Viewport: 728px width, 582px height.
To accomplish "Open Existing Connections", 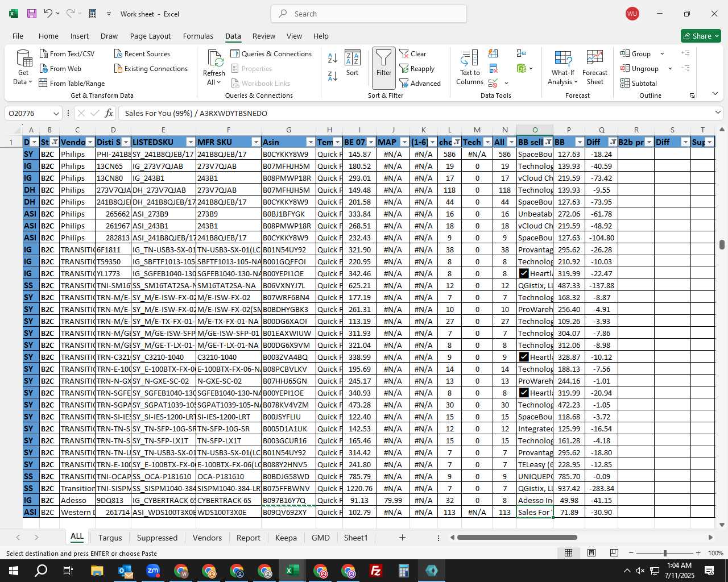I will pyautogui.click(x=151, y=68).
